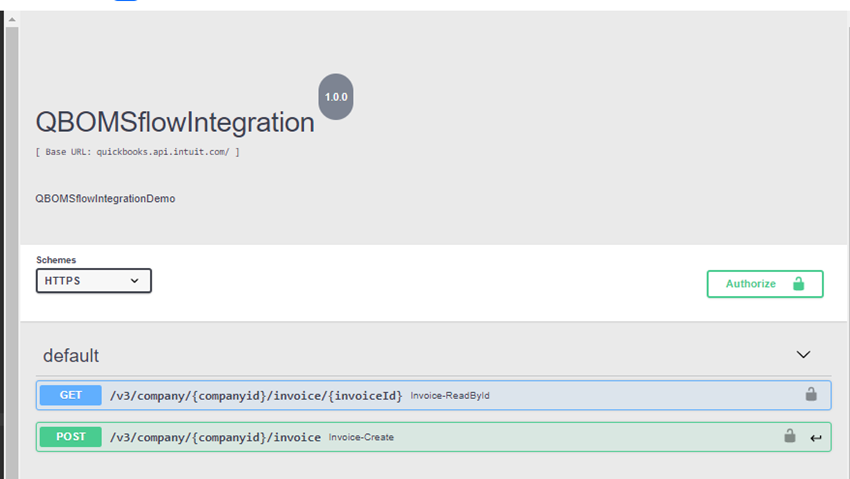850x479 pixels.
Task: Click the blue GET method badge
Action: (70, 395)
